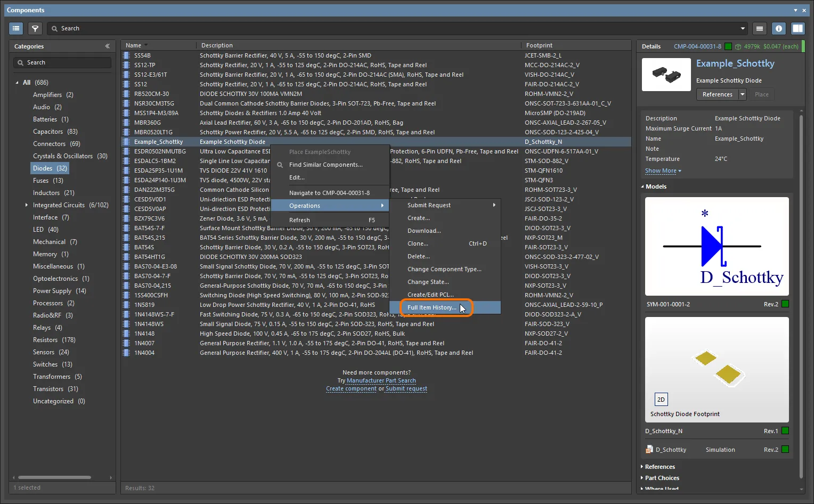814x504 pixels.
Task: Toggle the categories list view icon
Action: pos(16,28)
